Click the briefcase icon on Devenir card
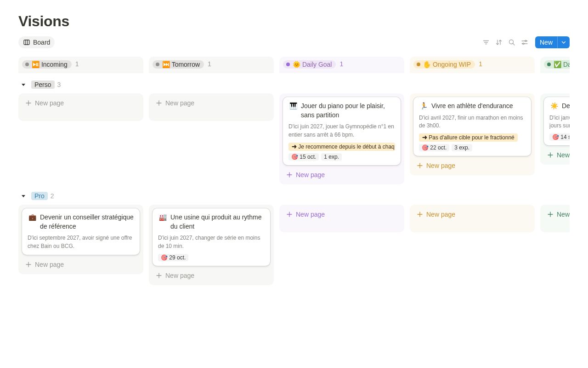 click(32, 217)
